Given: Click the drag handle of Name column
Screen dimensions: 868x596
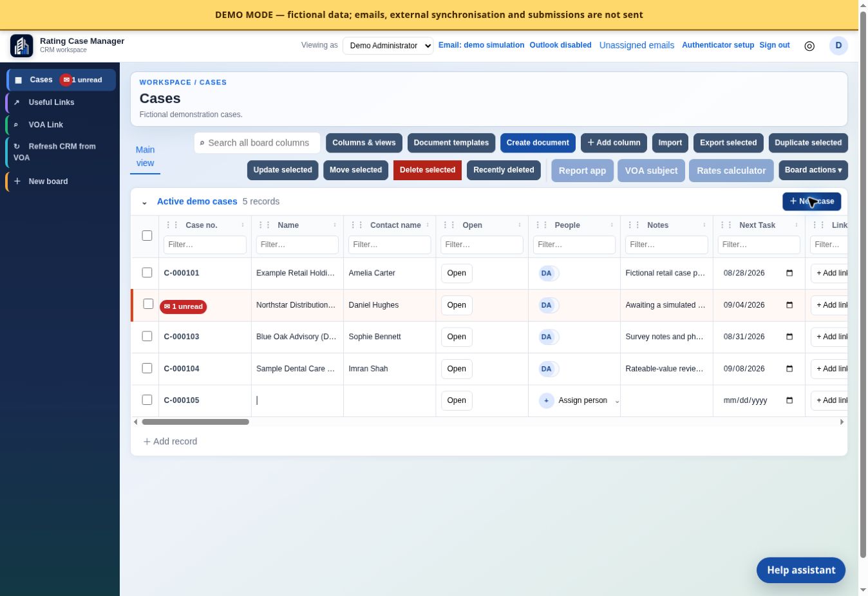Looking at the screenshot, I should [265, 225].
